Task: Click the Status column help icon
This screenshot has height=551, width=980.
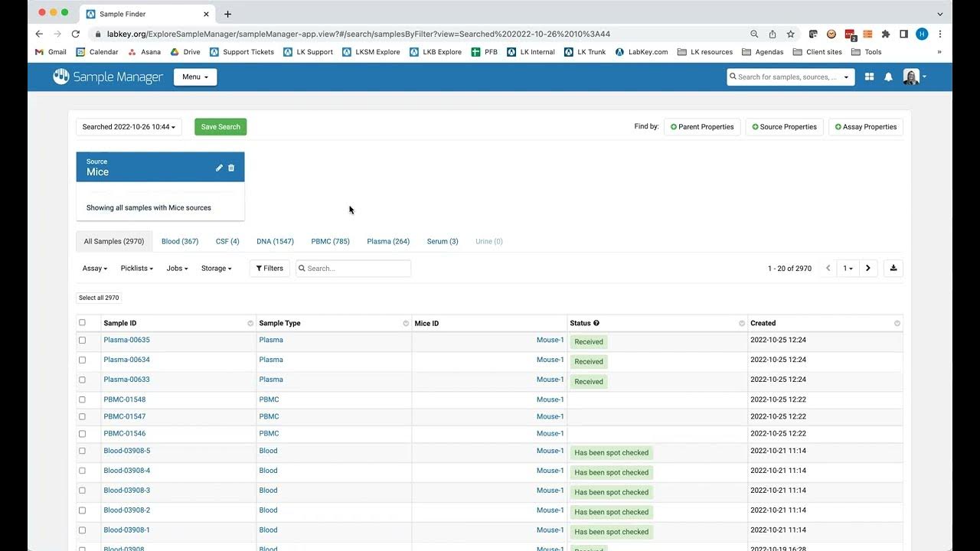Action: (596, 323)
